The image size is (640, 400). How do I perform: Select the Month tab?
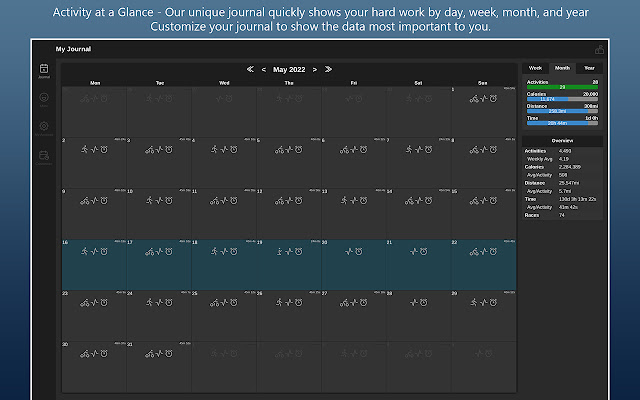[x=562, y=68]
